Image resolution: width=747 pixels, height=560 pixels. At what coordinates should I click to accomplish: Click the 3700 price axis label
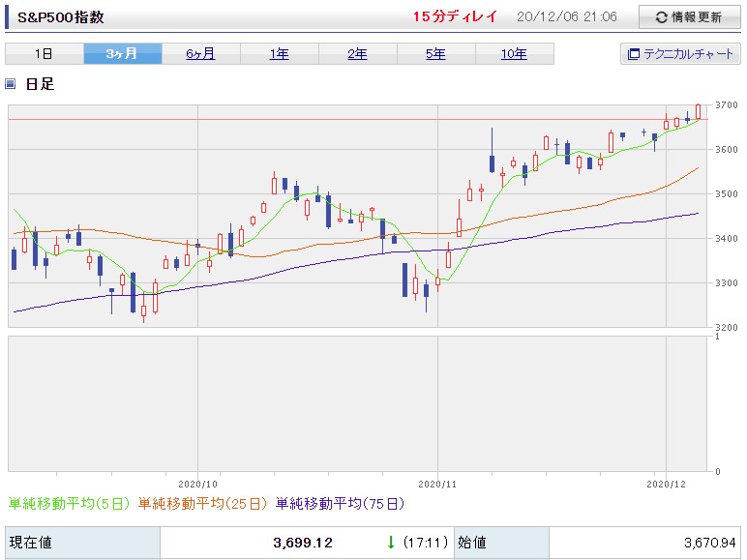[x=727, y=104]
